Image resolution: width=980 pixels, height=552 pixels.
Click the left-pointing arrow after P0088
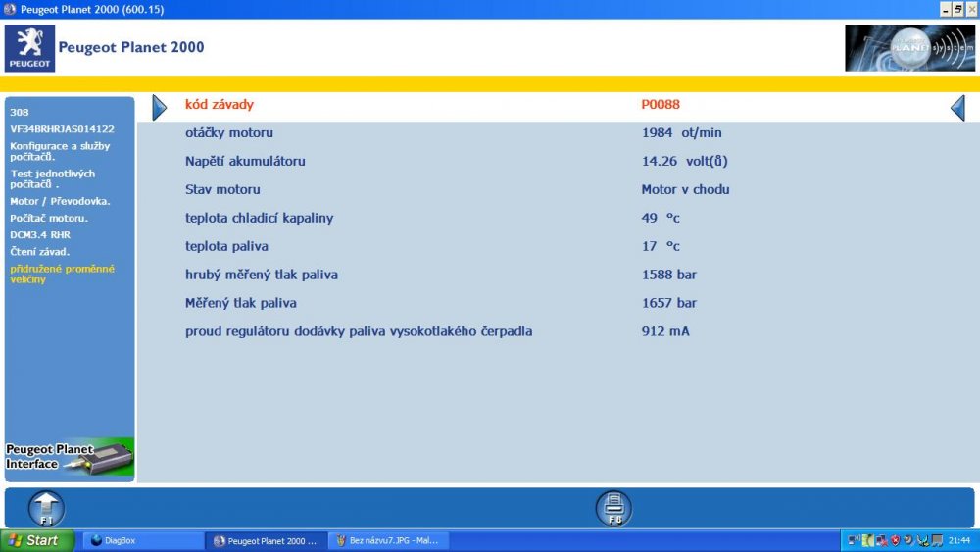957,108
